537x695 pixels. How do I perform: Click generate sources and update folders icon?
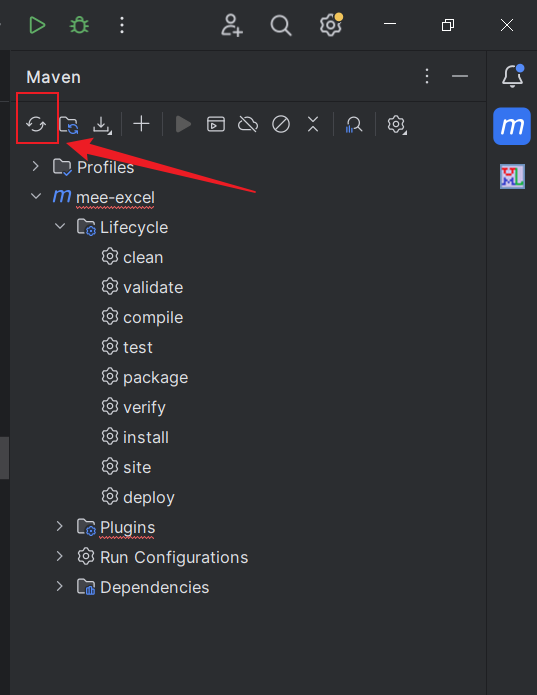click(69, 125)
